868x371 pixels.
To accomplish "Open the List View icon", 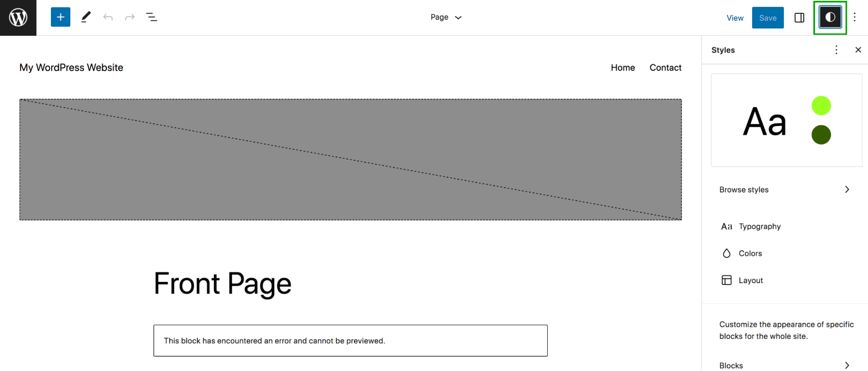I will coord(152,17).
